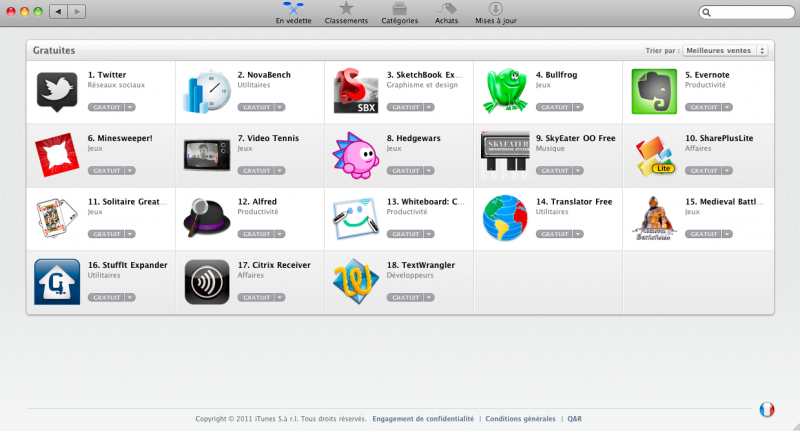Switch to the Classements tab
The image size is (800, 431).
(x=346, y=13)
